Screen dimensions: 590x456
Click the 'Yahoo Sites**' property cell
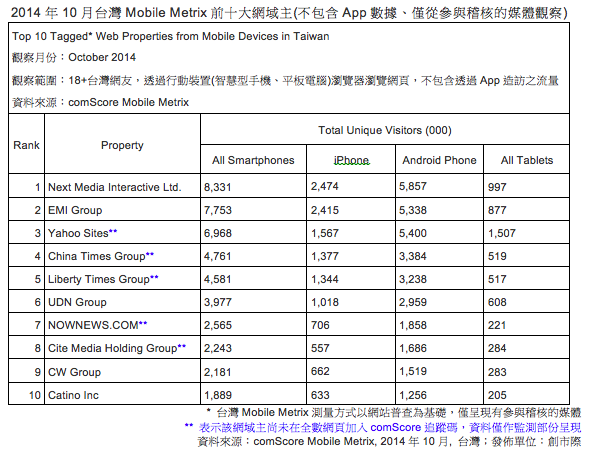click(x=123, y=233)
